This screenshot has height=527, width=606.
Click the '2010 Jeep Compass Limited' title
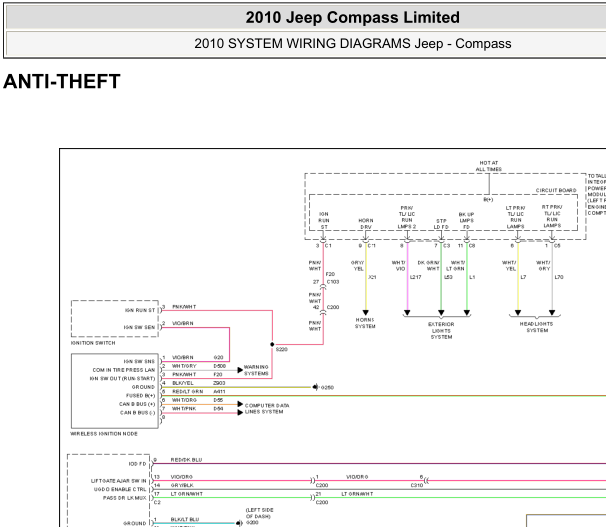[352, 18]
